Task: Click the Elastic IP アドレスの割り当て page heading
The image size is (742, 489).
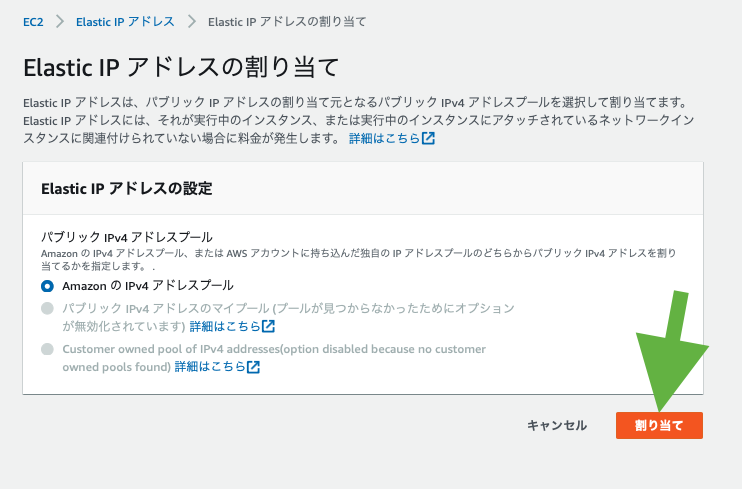Action: (181, 68)
